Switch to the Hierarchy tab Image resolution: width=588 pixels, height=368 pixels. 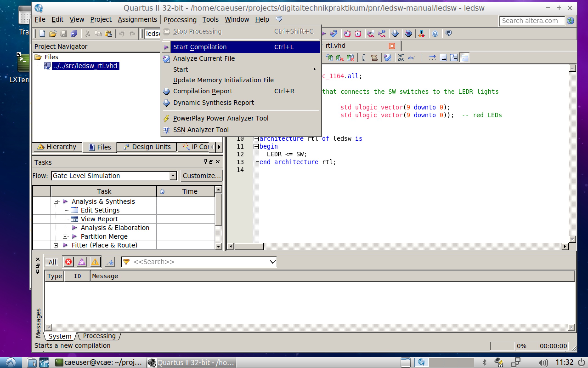(x=57, y=147)
